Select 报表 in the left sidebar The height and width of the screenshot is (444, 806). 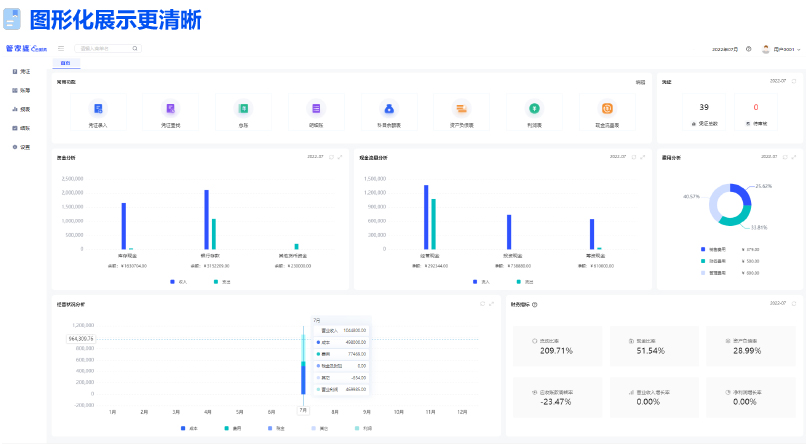(x=21, y=108)
